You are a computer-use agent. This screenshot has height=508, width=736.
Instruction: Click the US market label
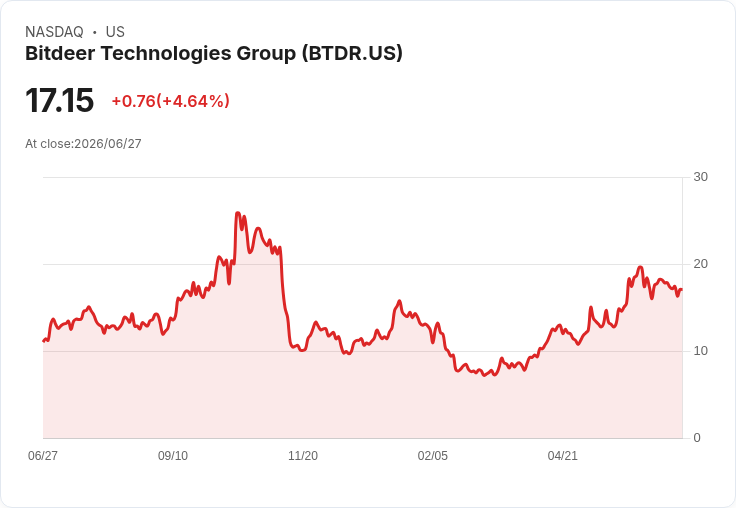(x=115, y=32)
